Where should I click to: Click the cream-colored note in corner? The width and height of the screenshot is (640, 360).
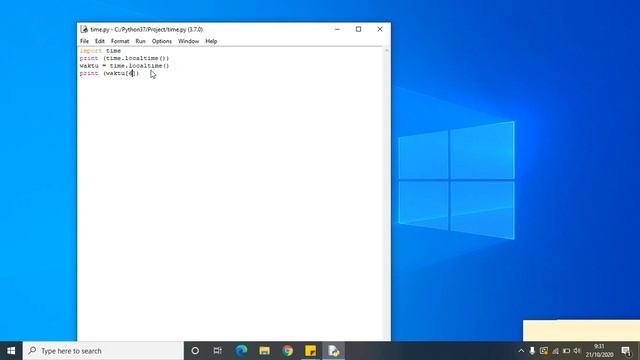point(581,330)
